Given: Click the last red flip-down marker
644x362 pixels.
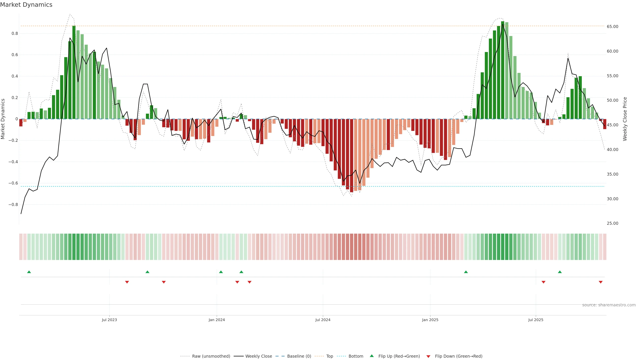Looking at the screenshot, I should click(601, 282).
